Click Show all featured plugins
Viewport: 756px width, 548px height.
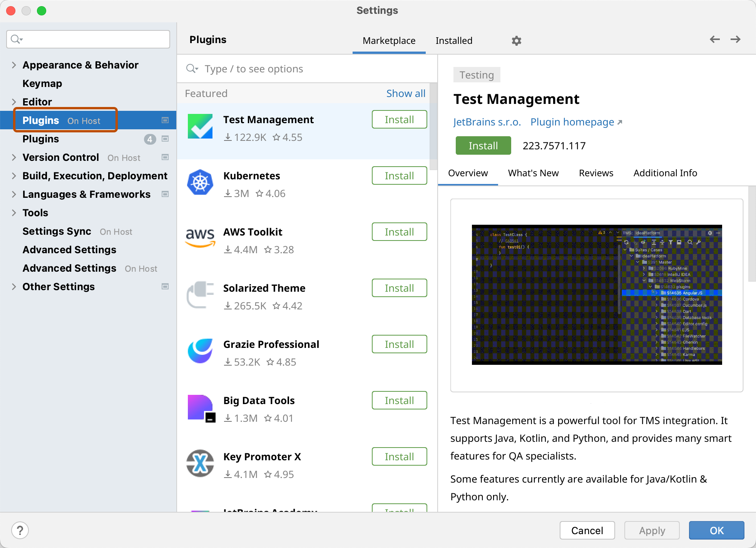point(406,93)
